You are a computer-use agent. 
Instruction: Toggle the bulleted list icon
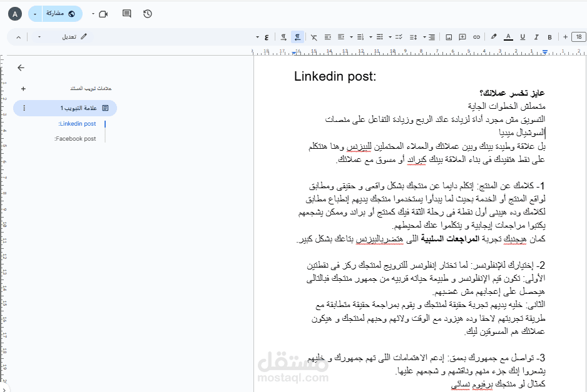point(380,37)
